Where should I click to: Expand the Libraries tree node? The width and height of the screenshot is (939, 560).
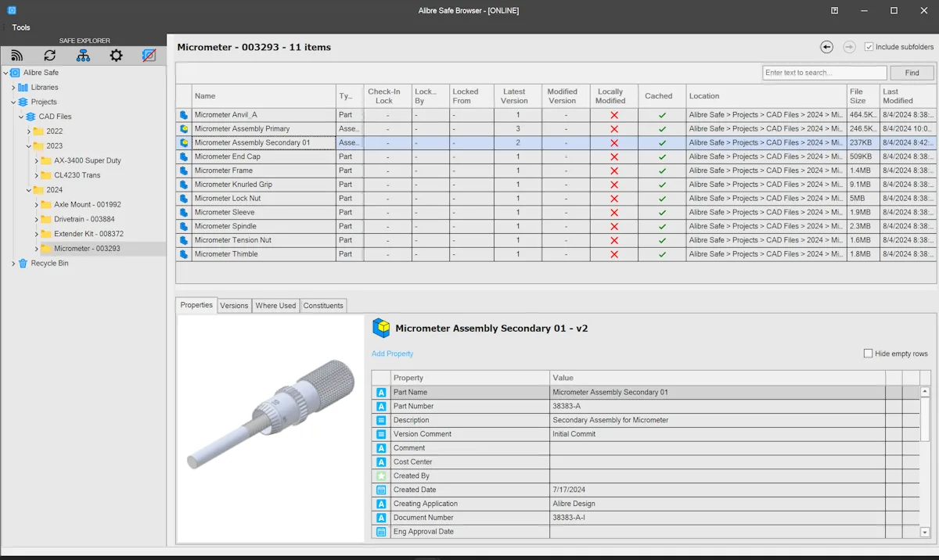(x=13, y=88)
